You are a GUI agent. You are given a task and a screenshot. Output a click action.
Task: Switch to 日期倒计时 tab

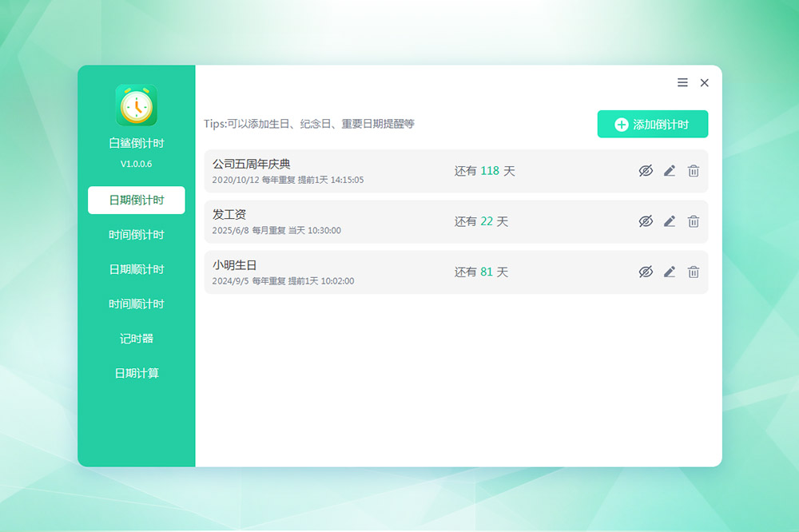[x=137, y=200]
